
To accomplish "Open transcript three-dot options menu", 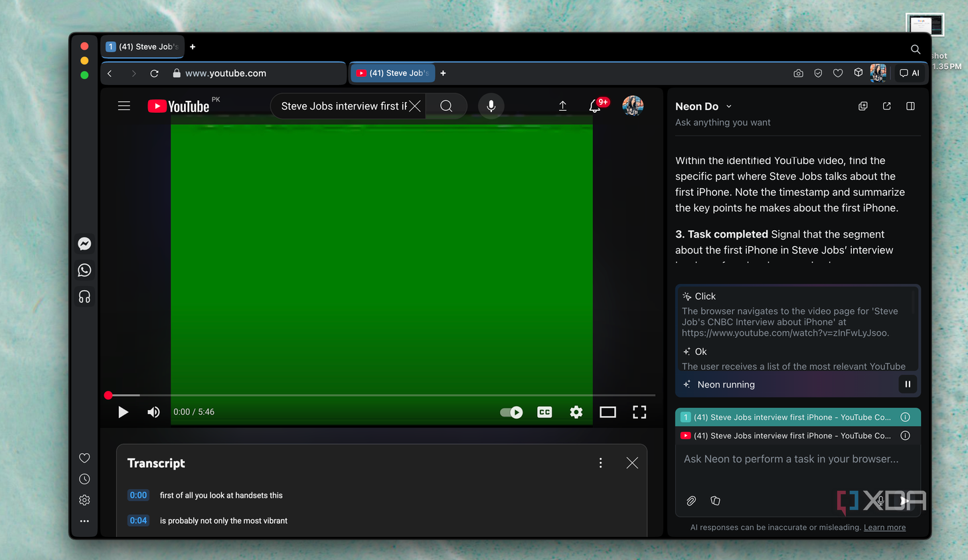I will [x=601, y=463].
